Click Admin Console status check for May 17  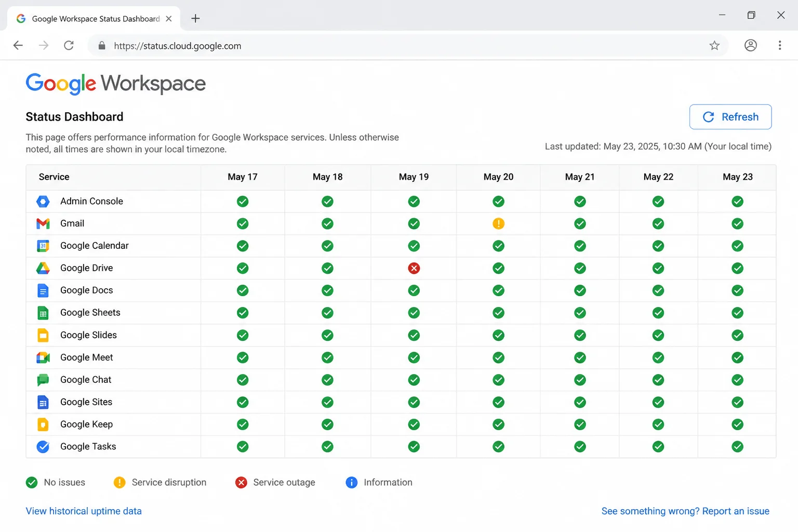pyautogui.click(x=243, y=202)
